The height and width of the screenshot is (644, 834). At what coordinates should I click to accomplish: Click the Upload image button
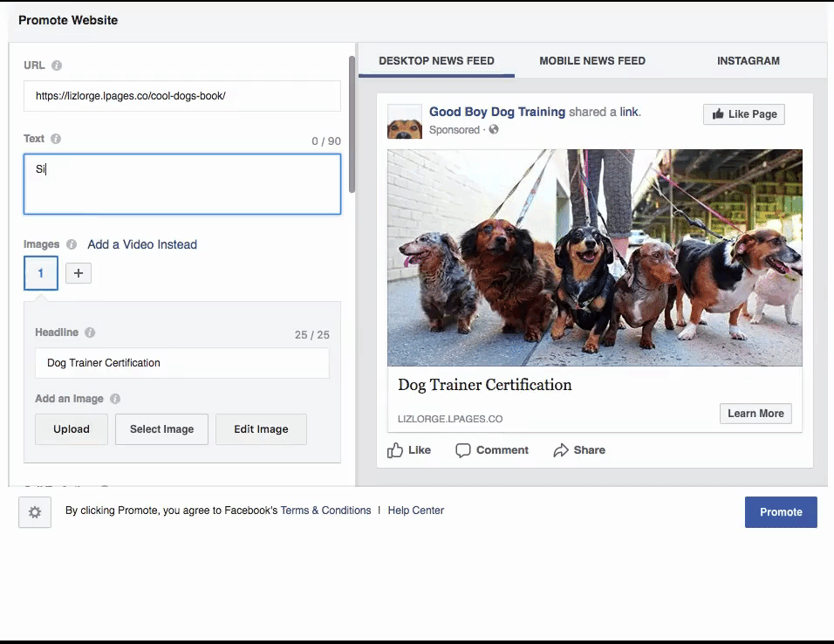(72, 429)
